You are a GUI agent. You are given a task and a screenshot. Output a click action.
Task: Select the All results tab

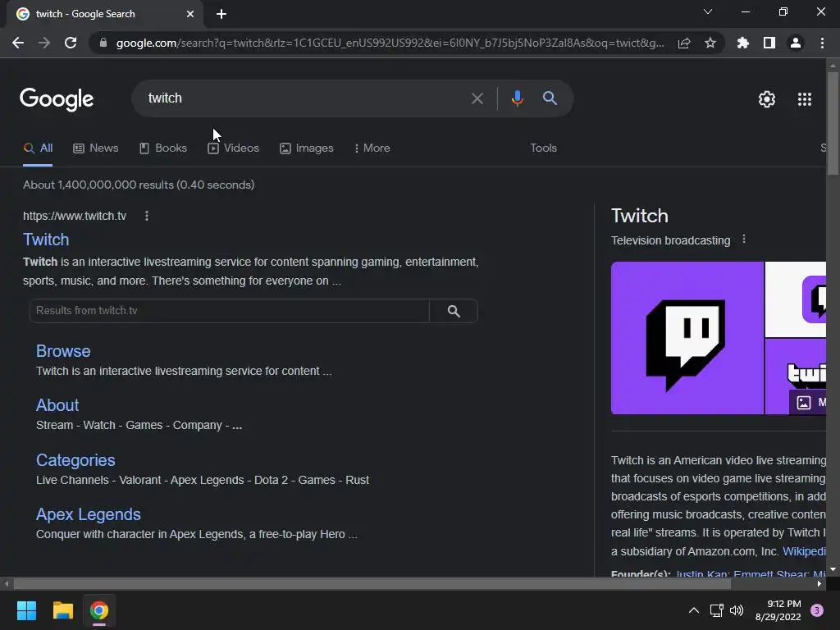tap(38, 148)
